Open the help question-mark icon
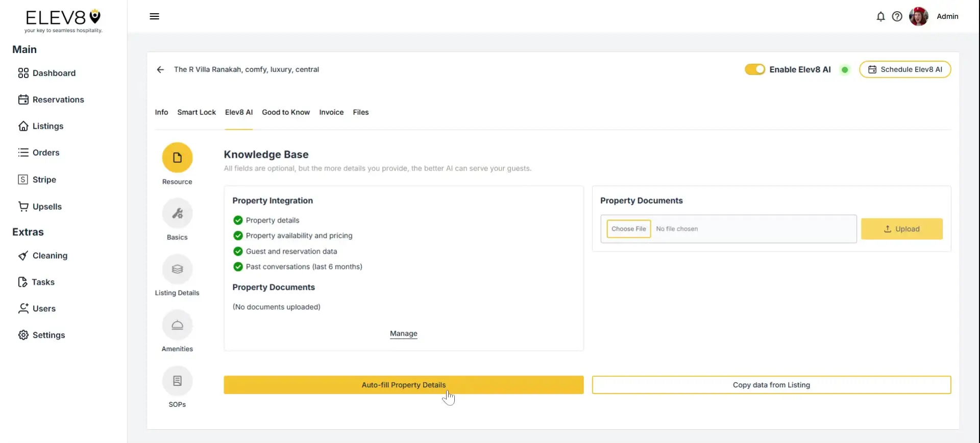Screen dimensions: 980x443 pyautogui.click(x=897, y=16)
